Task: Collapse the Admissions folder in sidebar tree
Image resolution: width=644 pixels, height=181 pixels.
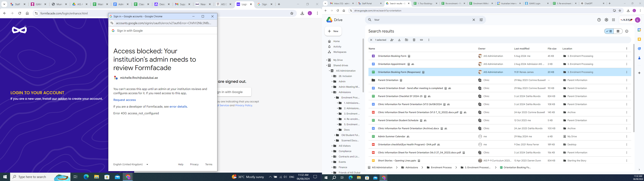Action: tap(332, 92)
